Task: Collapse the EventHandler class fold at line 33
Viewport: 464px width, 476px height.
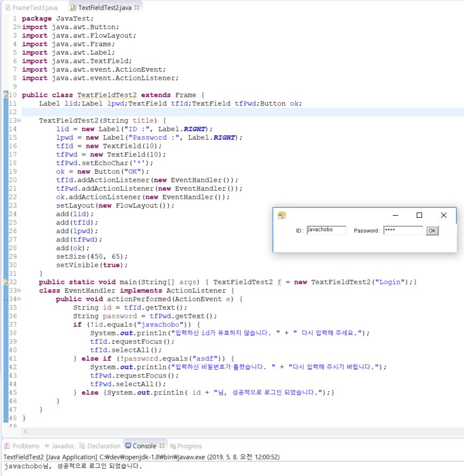Action: (x=19, y=291)
